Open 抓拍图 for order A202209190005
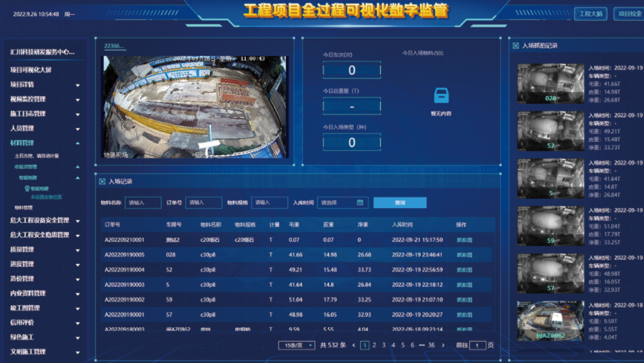 [x=465, y=255]
